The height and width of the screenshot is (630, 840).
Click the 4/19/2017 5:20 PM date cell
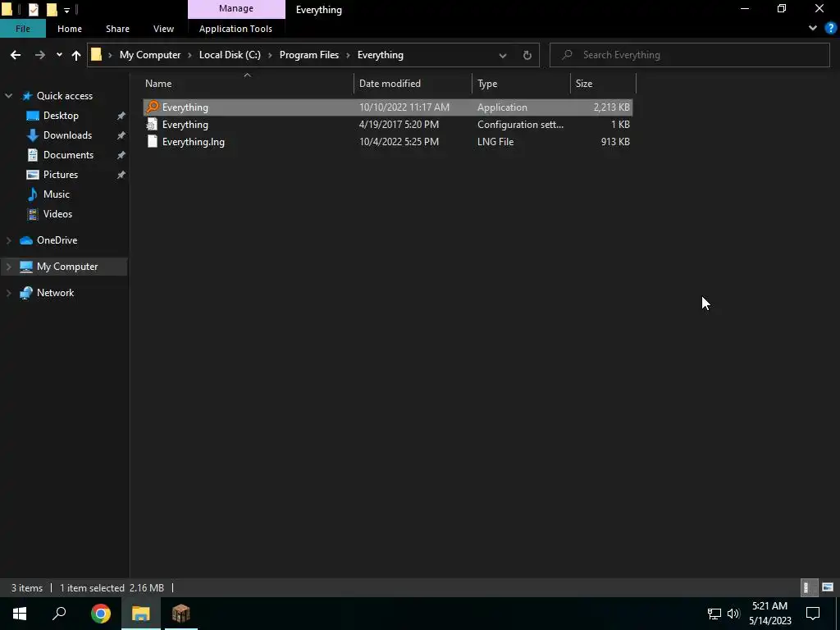coord(399,125)
